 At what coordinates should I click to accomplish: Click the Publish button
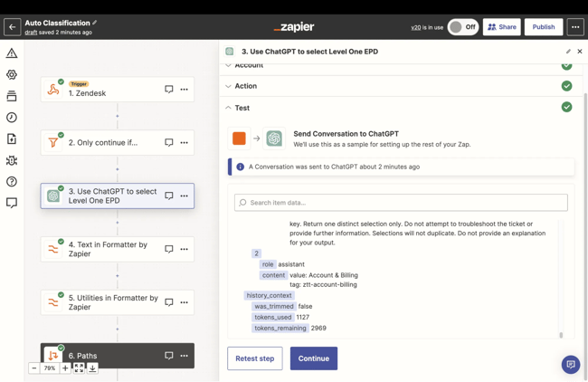pyautogui.click(x=544, y=27)
